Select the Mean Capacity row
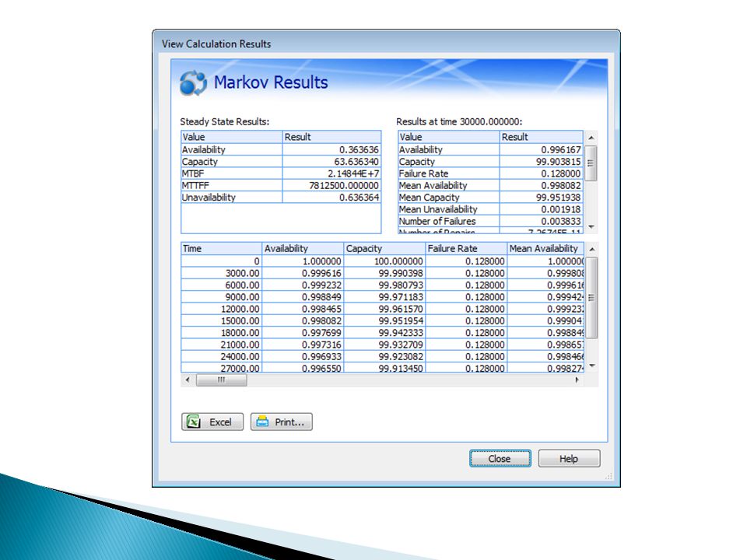The width and height of the screenshot is (747, 560). tap(491, 197)
